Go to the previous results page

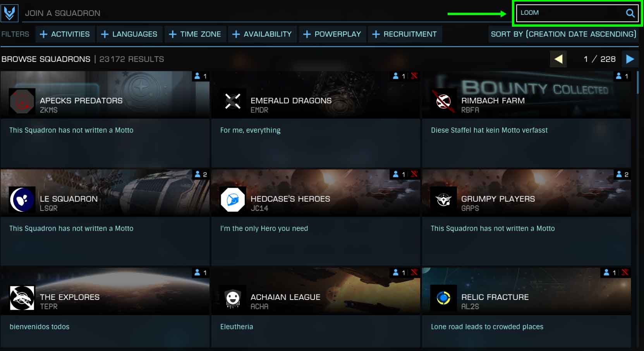558,59
